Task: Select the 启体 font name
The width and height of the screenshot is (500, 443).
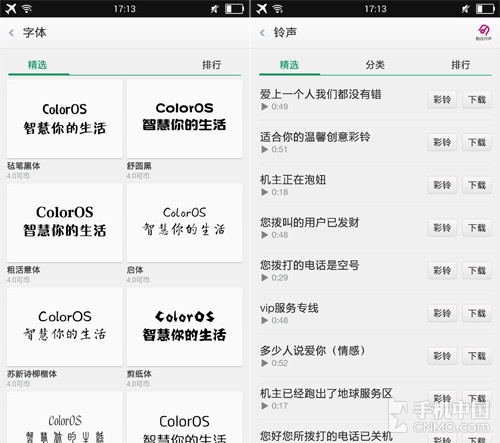Action: tap(135, 270)
